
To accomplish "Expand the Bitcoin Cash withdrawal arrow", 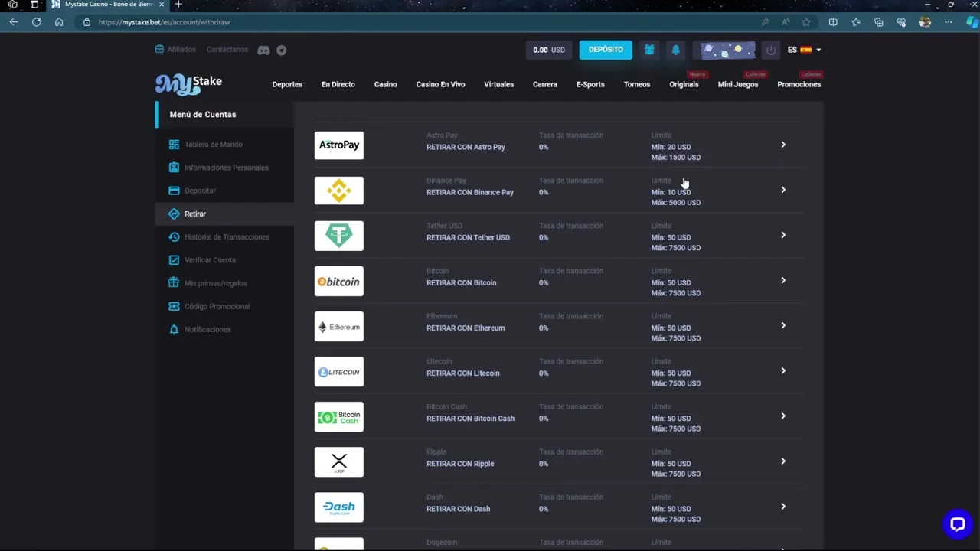I will pyautogui.click(x=783, y=416).
